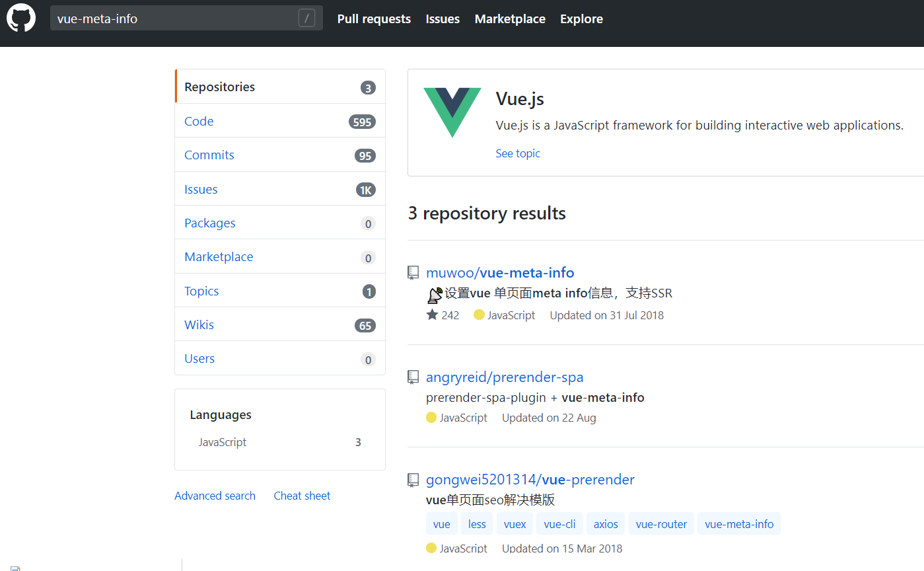Open the angryreid/prerender-spa repository
The width and height of the screenshot is (924, 571).
505,377
